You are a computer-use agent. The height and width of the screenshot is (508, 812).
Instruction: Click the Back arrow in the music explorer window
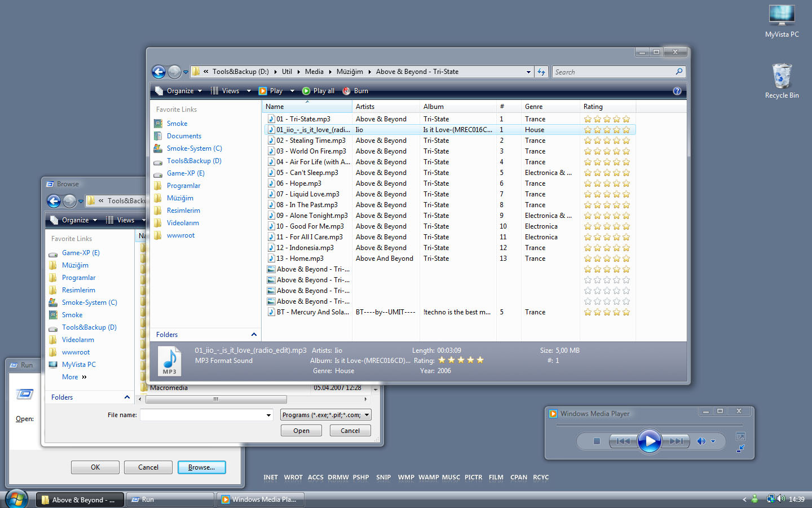pyautogui.click(x=159, y=72)
